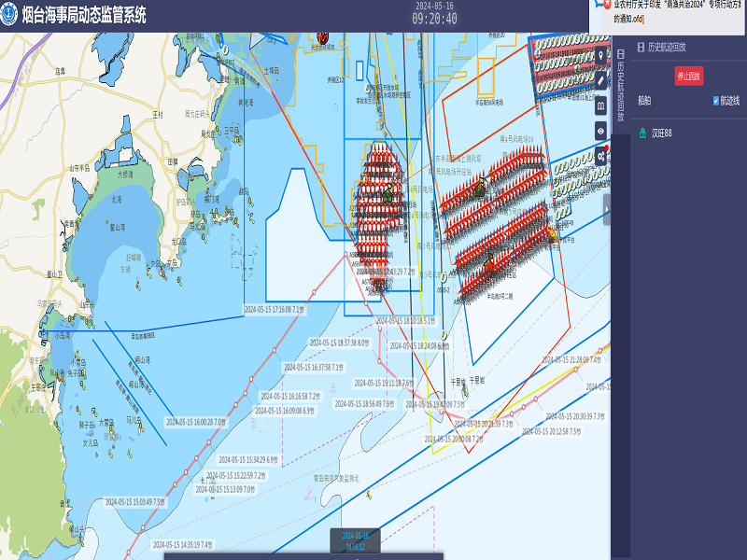Image resolution: width=747 pixels, height=560 pixels.
Task: Click the playback timestamp tooltip at bottom
Action: [355, 540]
